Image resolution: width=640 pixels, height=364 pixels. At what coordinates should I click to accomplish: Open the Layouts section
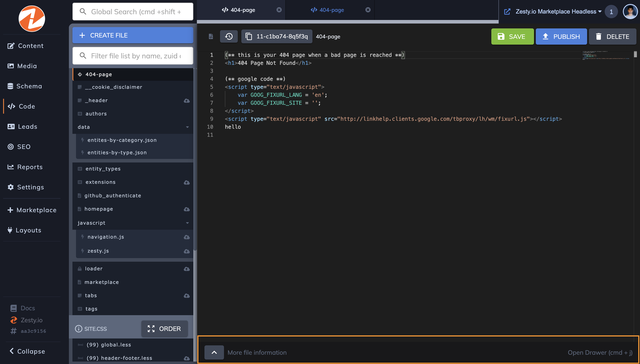24,231
